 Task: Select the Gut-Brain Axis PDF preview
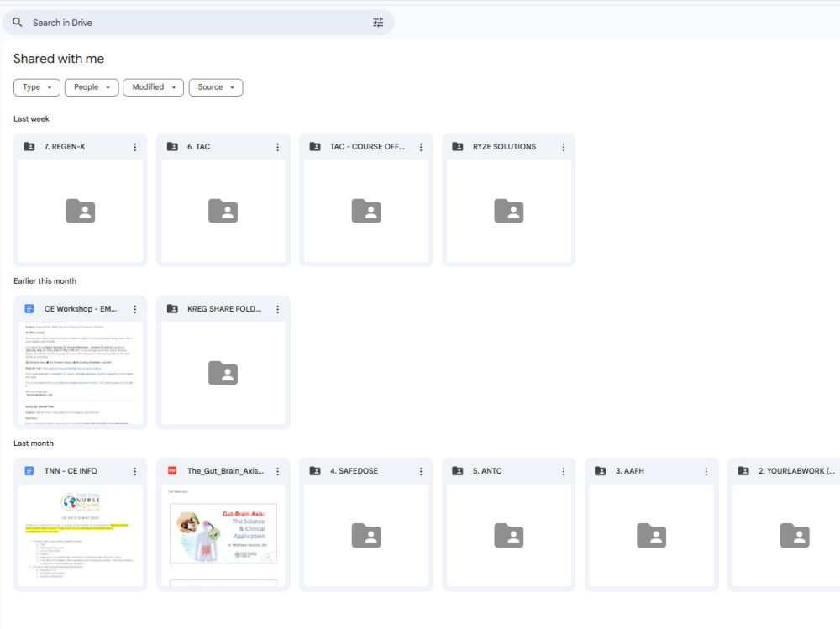point(223,535)
